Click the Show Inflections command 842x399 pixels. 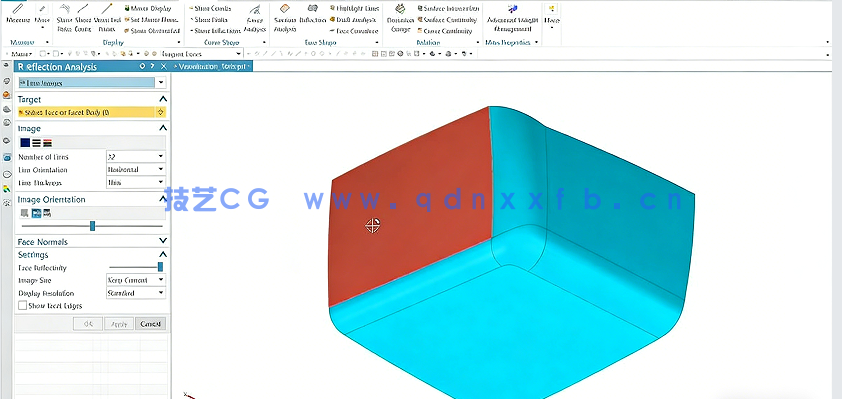215,31
